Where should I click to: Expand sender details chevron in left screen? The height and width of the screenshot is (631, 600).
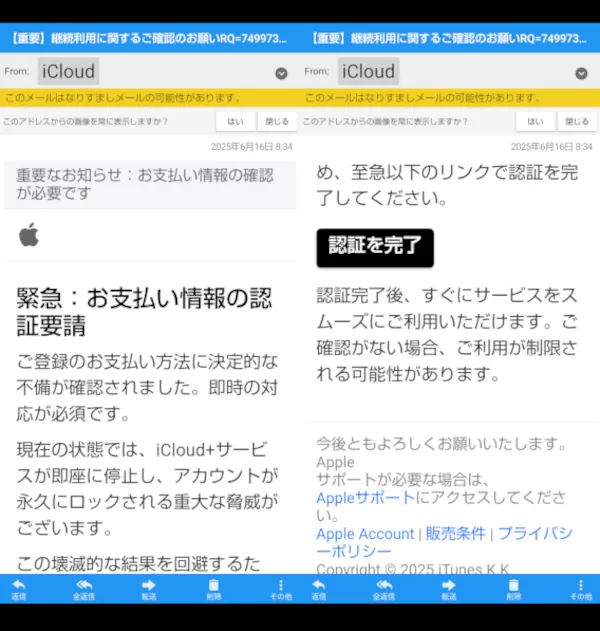(281, 73)
